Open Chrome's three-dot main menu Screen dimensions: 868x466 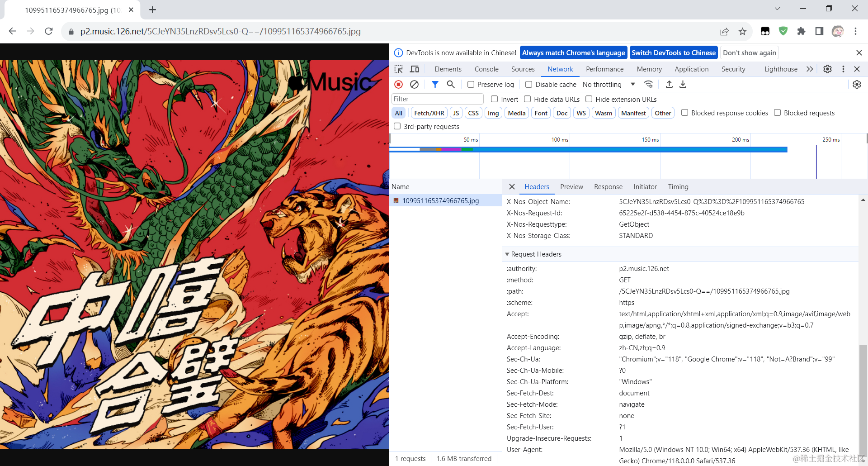point(855,31)
